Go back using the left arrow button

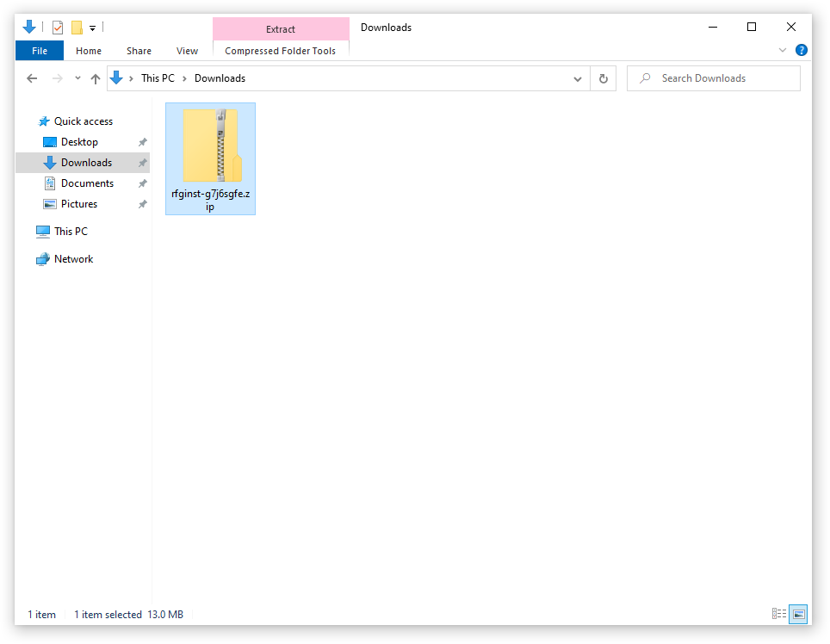coord(32,78)
